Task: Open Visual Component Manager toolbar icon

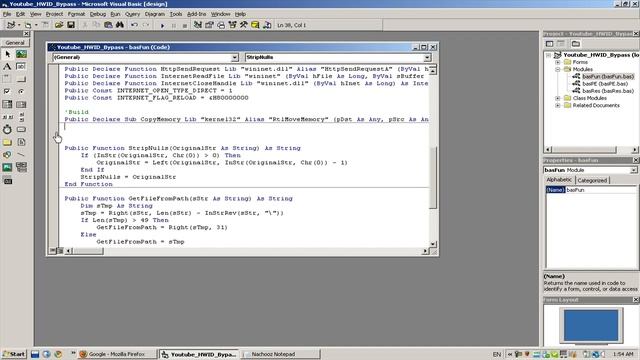Action: click(267, 25)
